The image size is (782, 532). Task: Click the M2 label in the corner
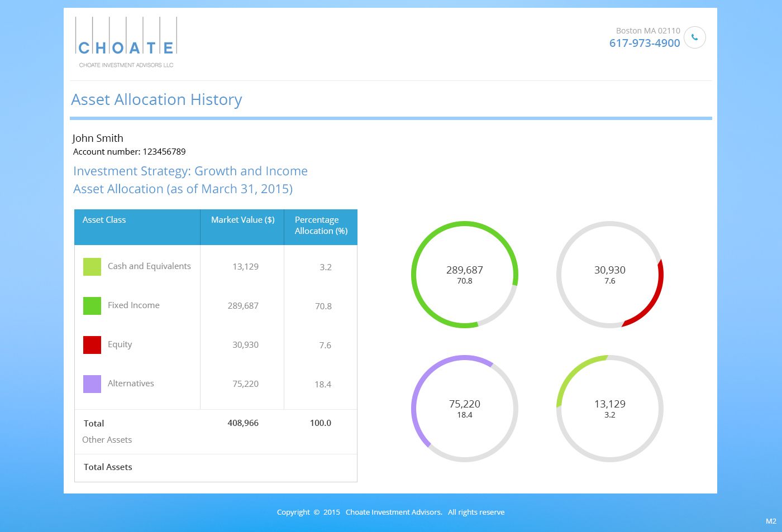(x=771, y=521)
